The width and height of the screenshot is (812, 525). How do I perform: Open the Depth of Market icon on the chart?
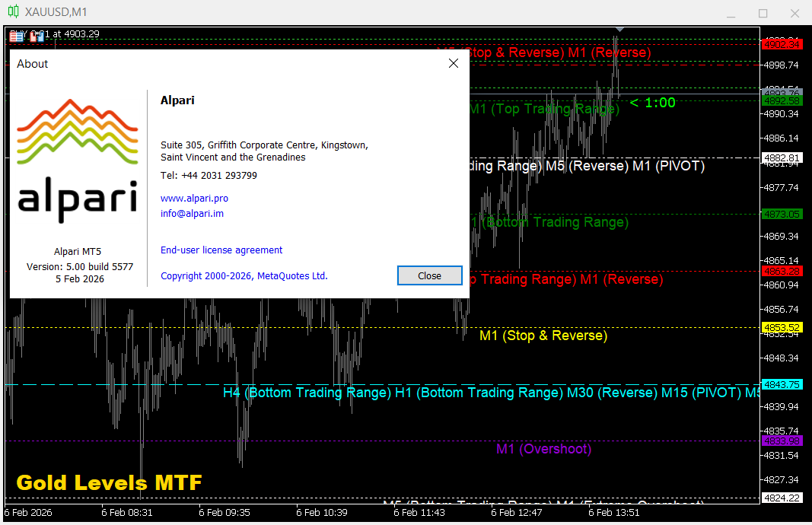pos(17,36)
